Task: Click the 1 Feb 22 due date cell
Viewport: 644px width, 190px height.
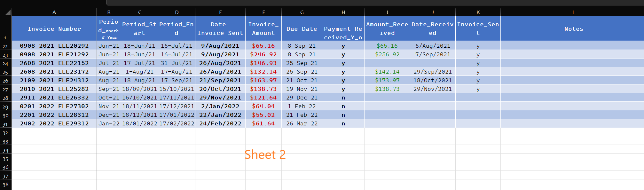Action: point(302,106)
